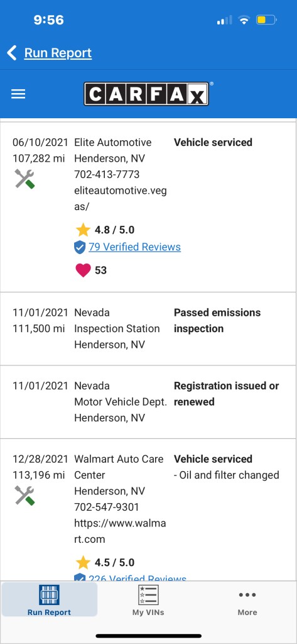Viewport: 297px width, 644px height.
Task: Tap the back chevron beside Run Report
Action: click(x=12, y=53)
